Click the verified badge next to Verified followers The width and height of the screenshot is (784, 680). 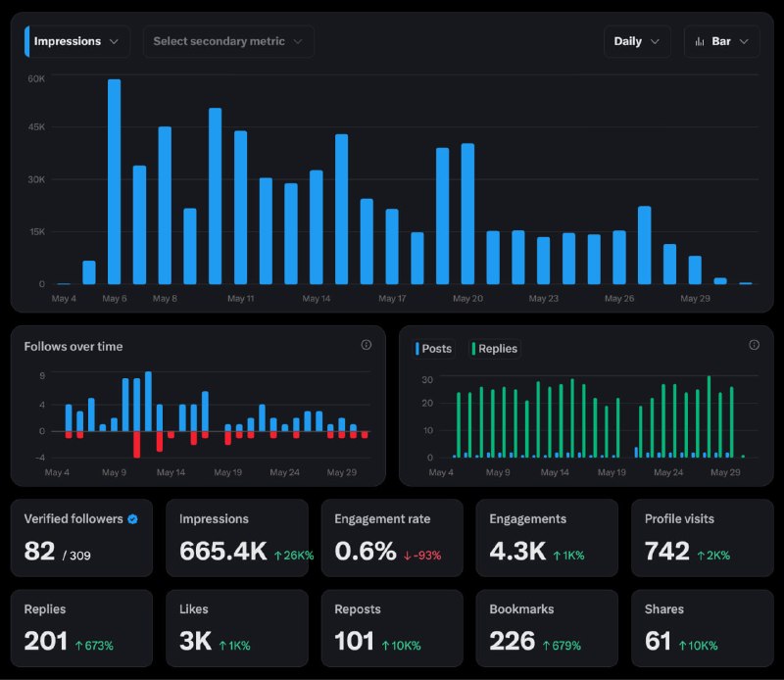pyautogui.click(x=132, y=519)
